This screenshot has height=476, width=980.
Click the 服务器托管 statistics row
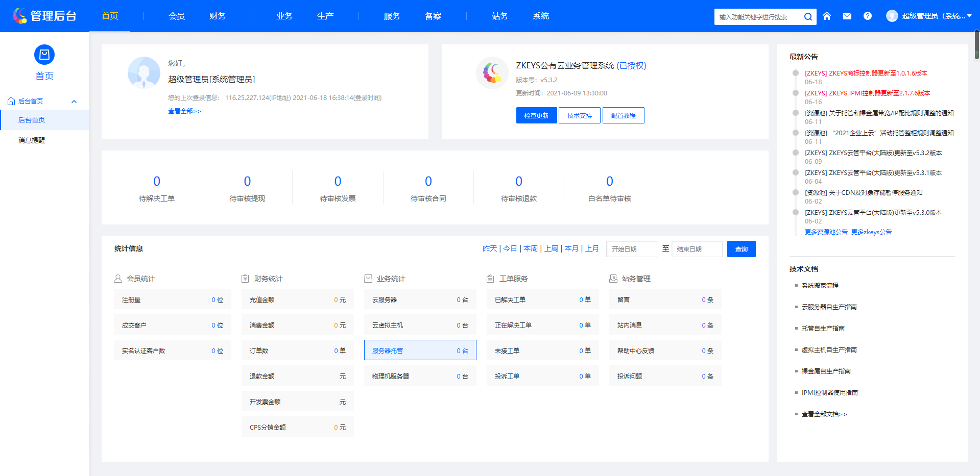tap(420, 350)
